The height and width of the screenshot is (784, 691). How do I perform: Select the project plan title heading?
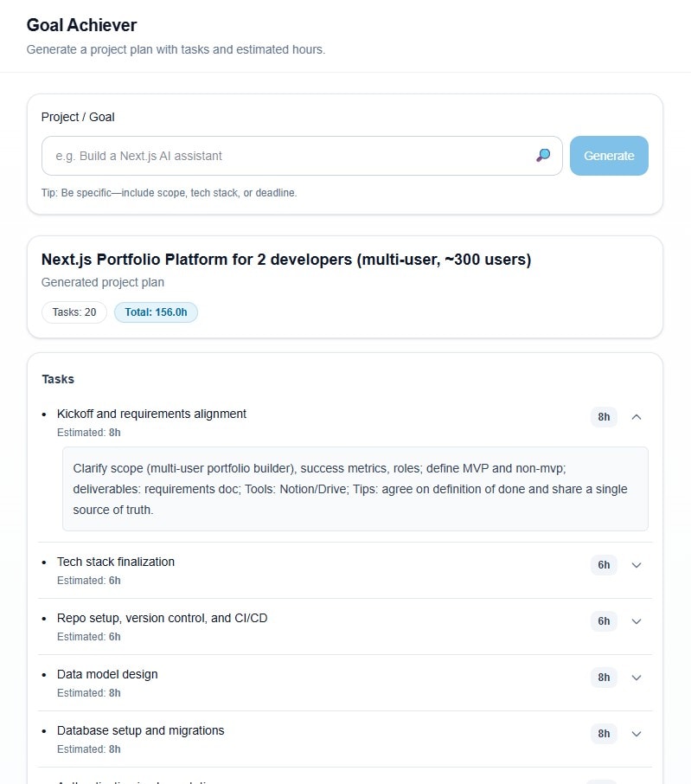(285, 260)
